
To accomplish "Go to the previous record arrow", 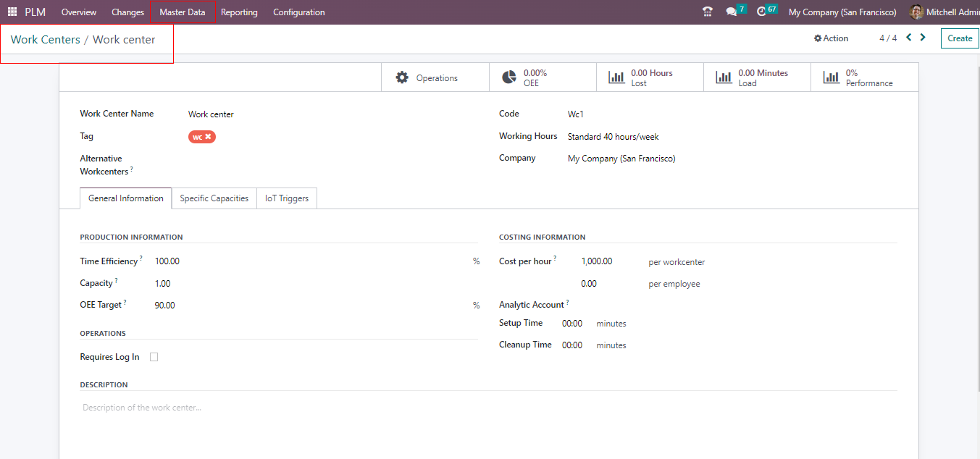I will 909,38.
